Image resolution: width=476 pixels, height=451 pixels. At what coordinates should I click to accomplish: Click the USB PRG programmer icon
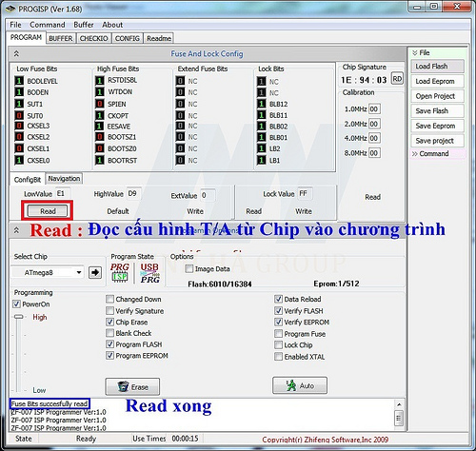(x=149, y=273)
